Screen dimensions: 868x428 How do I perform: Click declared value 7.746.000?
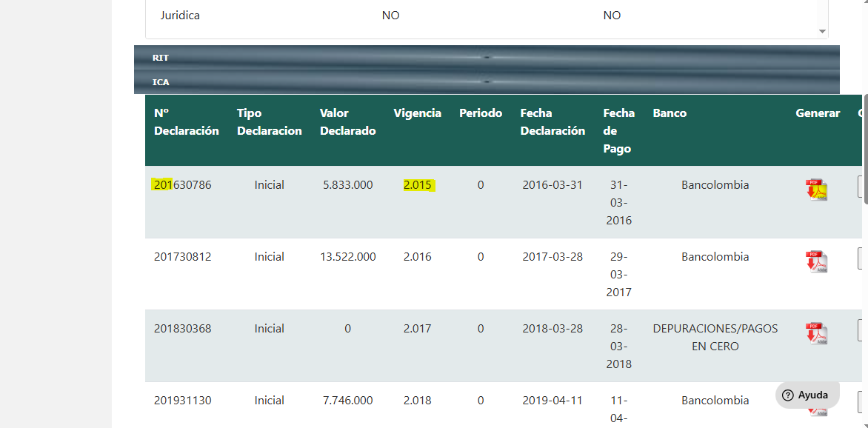click(x=347, y=401)
